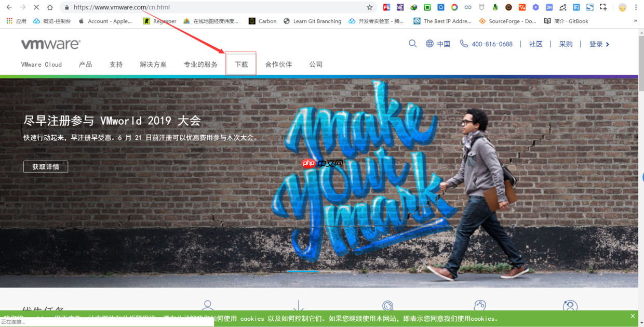The image size is (644, 327).
Task: Open the Chrome menu with three dots
Action: tap(636, 7)
